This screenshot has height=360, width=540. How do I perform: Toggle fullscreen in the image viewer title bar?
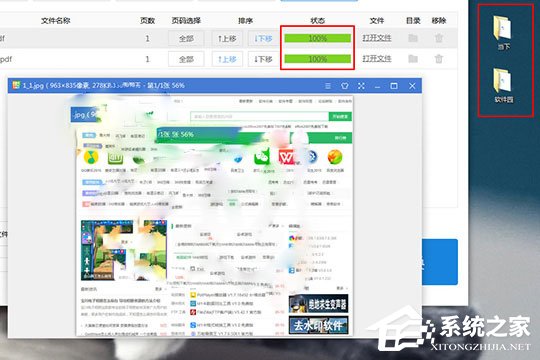coord(361,86)
